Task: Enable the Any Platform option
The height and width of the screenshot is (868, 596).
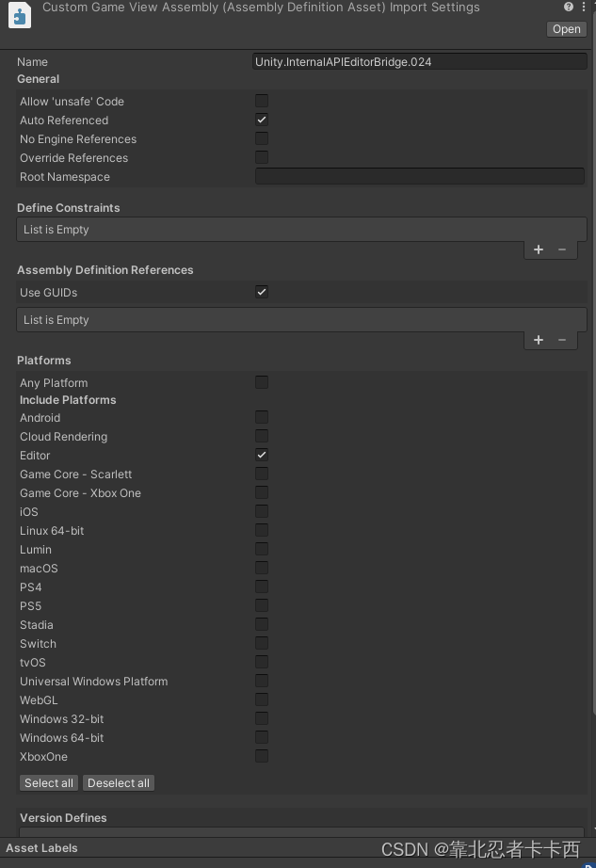Action: coord(262,382)
